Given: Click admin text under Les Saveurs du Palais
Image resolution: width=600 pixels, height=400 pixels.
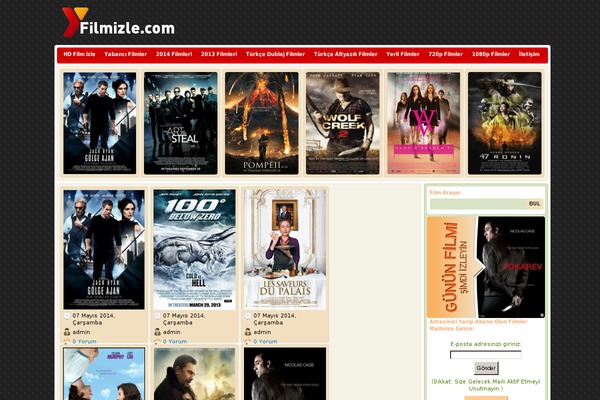Looking at the screenshot, I should tap(262, 332).
